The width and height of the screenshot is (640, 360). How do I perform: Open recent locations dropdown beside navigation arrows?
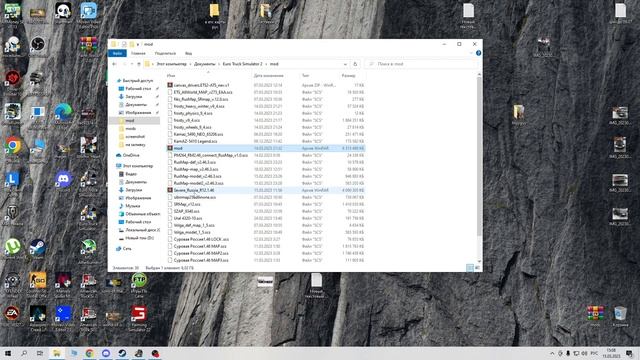click(132, 64)
